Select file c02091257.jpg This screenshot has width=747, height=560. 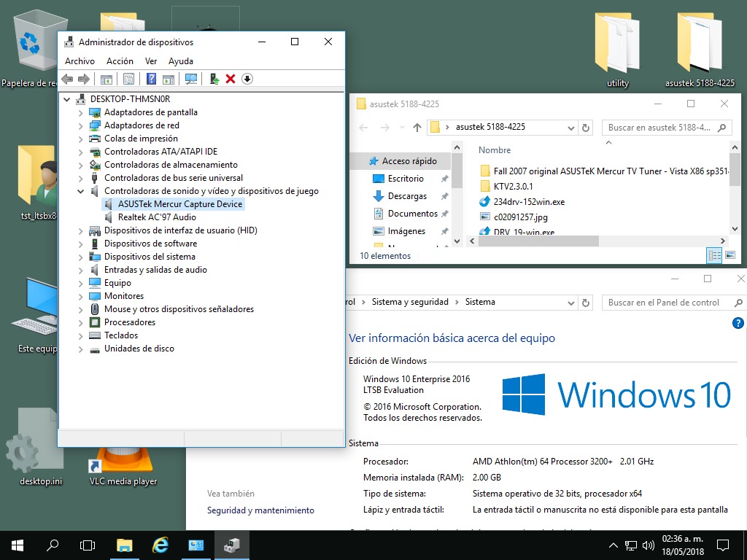click(x=520, y=217)
